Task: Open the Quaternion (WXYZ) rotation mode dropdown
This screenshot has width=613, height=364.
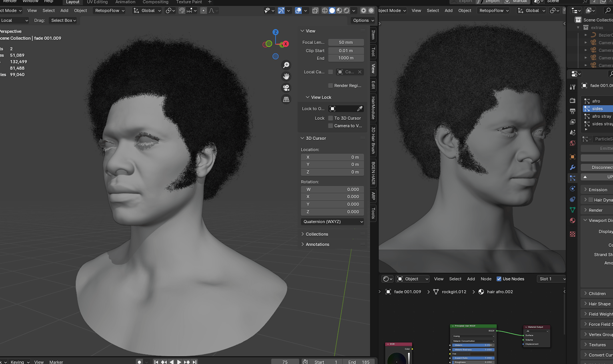Action: click(333, 222)
